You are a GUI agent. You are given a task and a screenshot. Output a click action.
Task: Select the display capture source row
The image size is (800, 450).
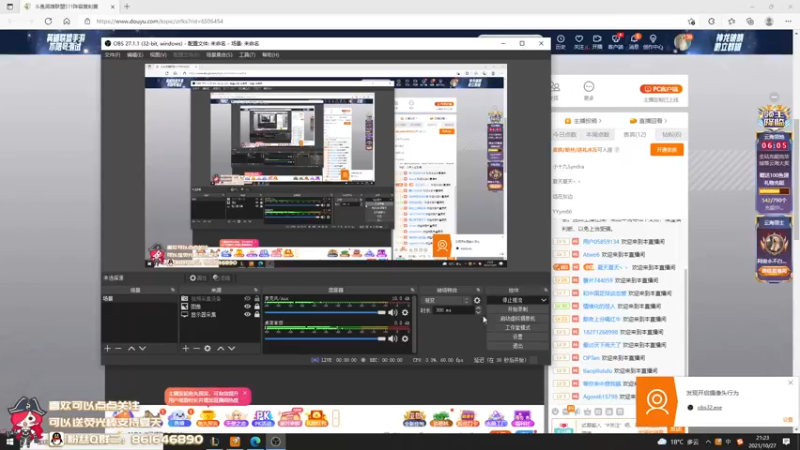tap(220, 315)
